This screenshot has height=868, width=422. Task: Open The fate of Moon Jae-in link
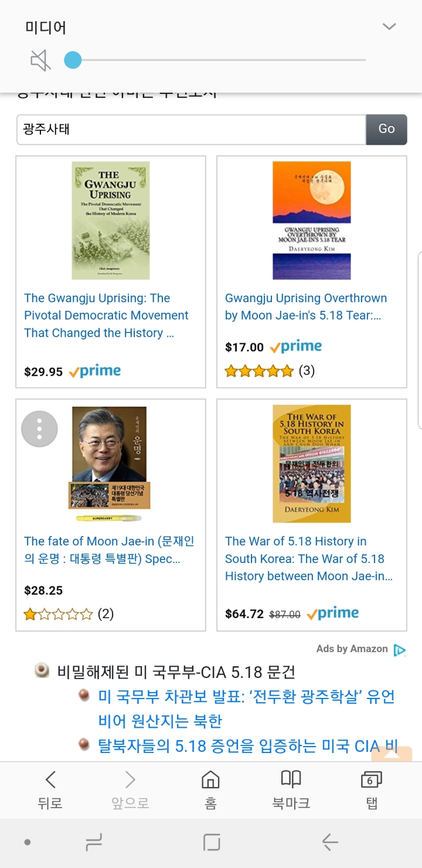coord(109,550)
